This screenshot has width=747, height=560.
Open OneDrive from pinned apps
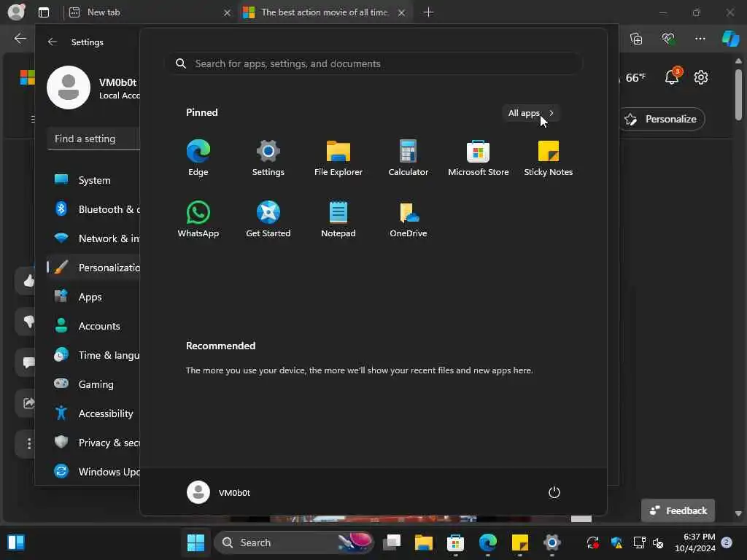pyautogui.click(x=409, y=219)
